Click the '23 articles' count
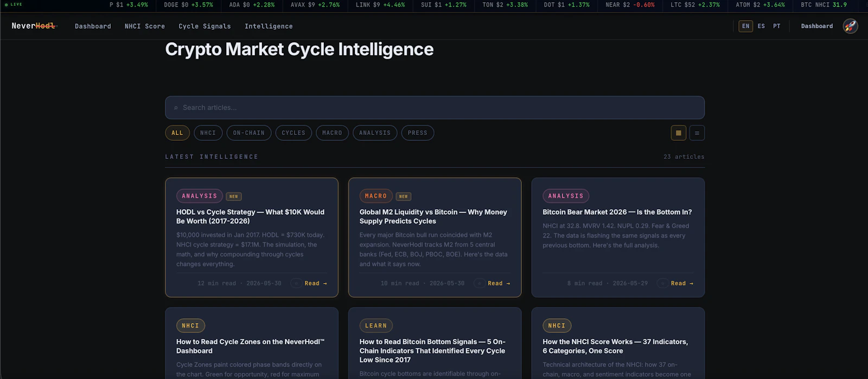The height and width of the screenshot is (379, 868). click(x=684, y=157)
